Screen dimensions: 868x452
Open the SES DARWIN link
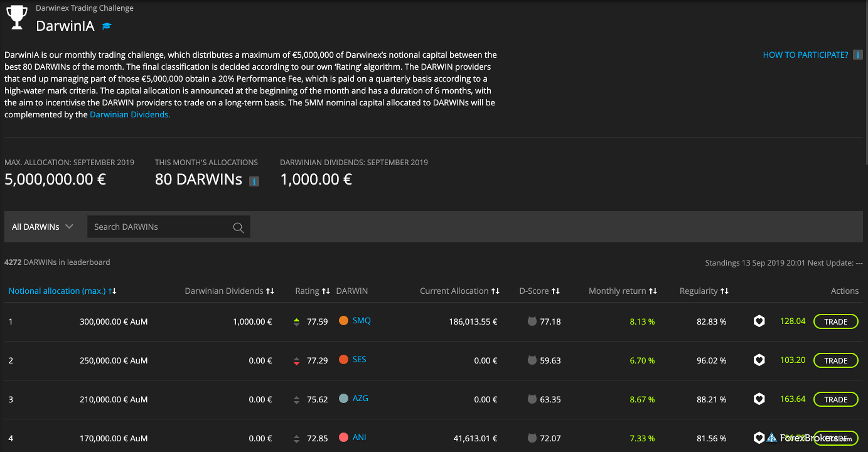pos(360,360)
